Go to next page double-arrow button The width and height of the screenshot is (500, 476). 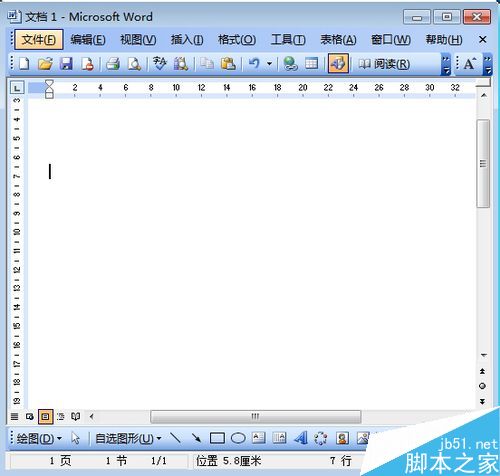[482, 401]
